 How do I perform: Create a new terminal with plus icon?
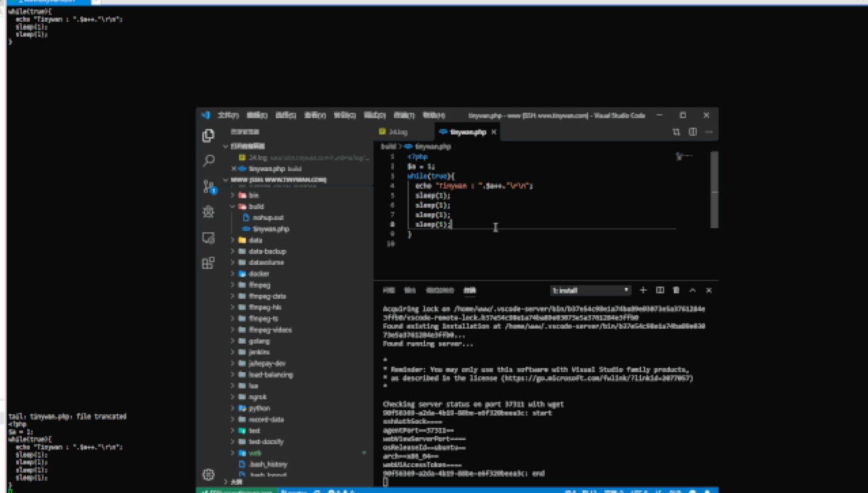tap(643, 290)
